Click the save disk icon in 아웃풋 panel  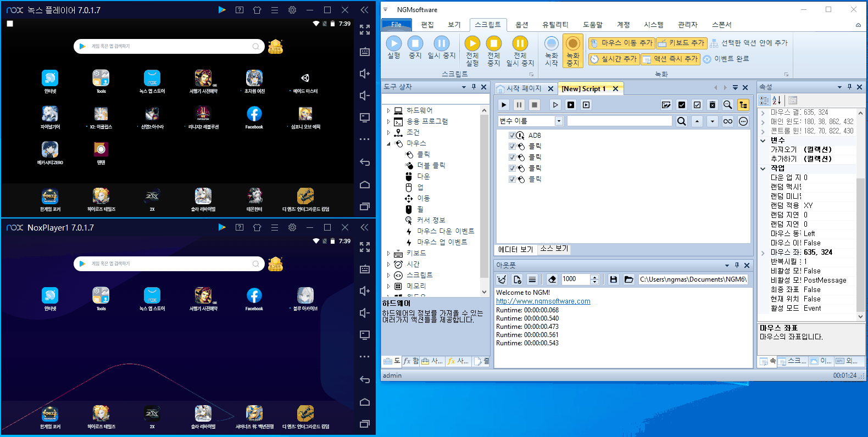[x=614, y=279]
